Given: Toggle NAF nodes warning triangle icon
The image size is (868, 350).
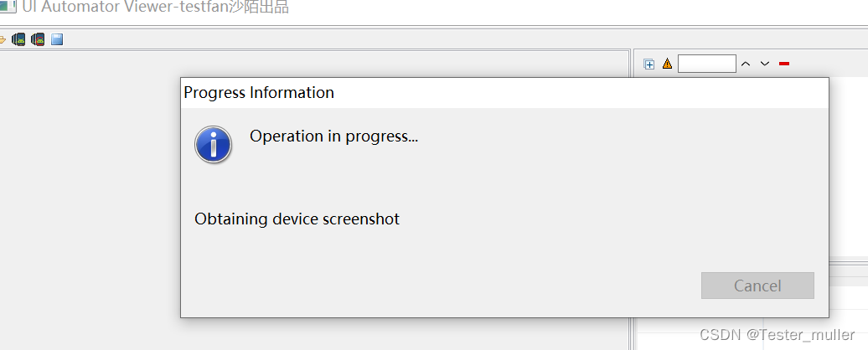Looking at the screenshot, I should [x=667, y=64].
